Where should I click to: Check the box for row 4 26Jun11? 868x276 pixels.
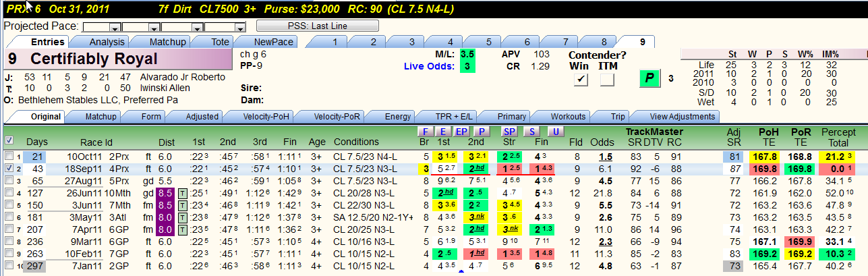point(9,192)
